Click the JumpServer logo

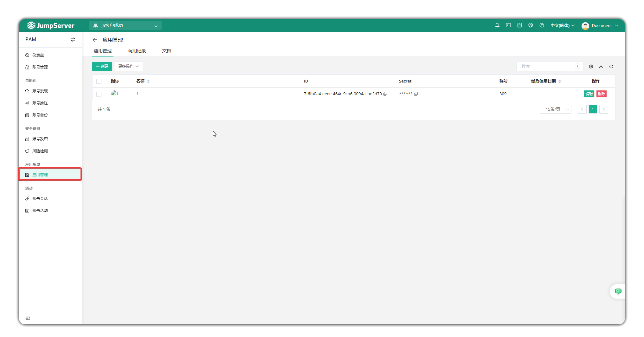pos(51,25)
